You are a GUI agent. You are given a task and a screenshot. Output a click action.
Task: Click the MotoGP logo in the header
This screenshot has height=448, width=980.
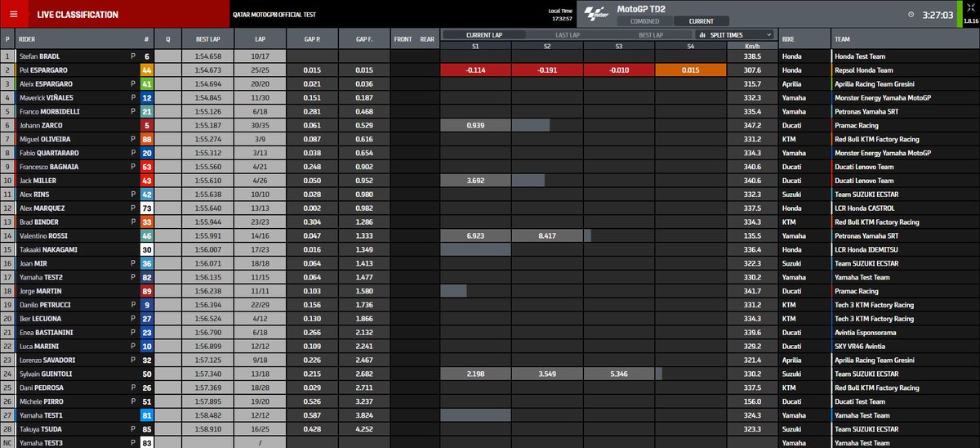pos(599,14)
